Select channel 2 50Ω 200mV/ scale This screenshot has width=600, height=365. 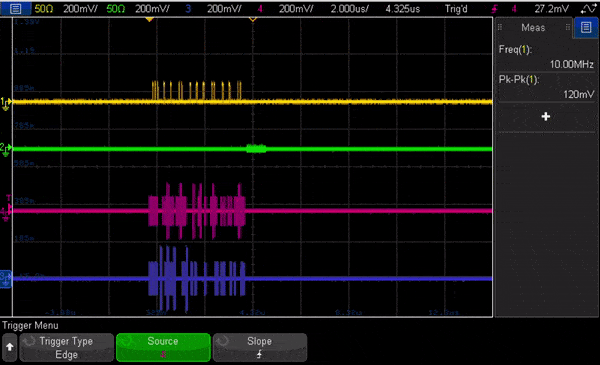(x=138, y=9)
